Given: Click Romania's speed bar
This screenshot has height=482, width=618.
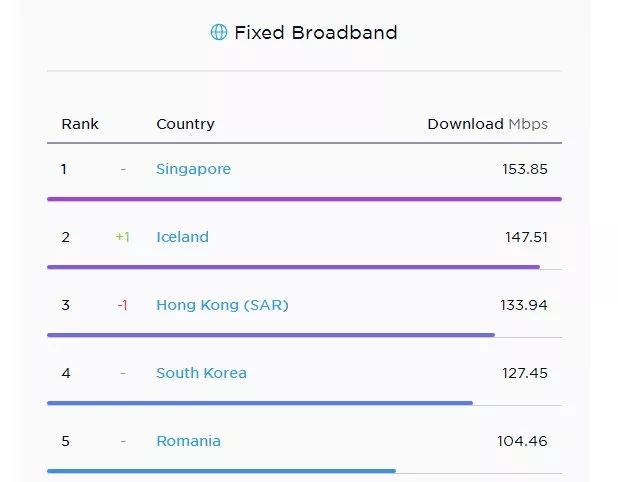Looking at the screenshot, I should (221, 471).
